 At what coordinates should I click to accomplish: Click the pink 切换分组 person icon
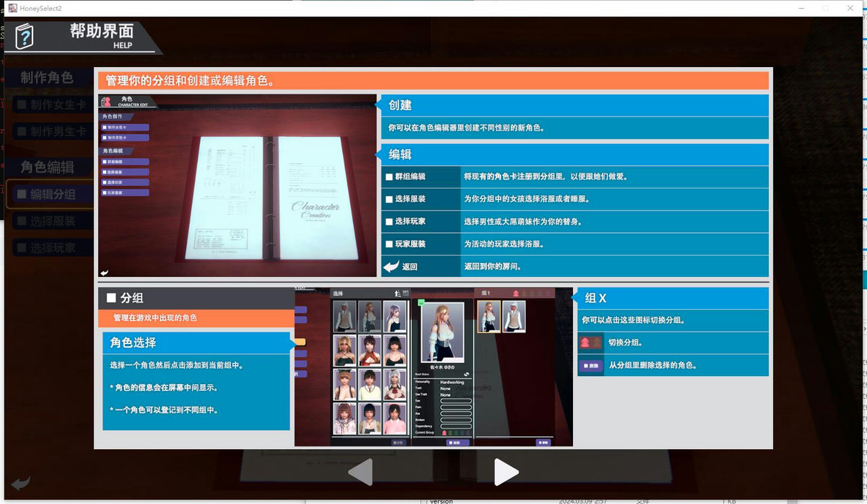[585, 343]
